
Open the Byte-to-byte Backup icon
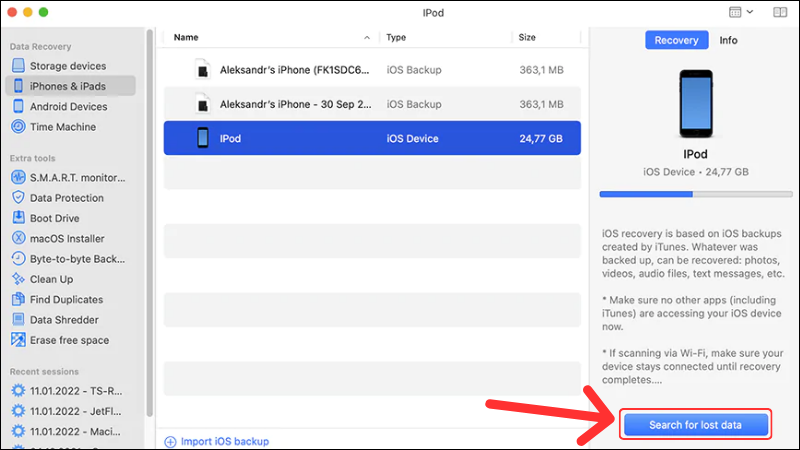18,259
